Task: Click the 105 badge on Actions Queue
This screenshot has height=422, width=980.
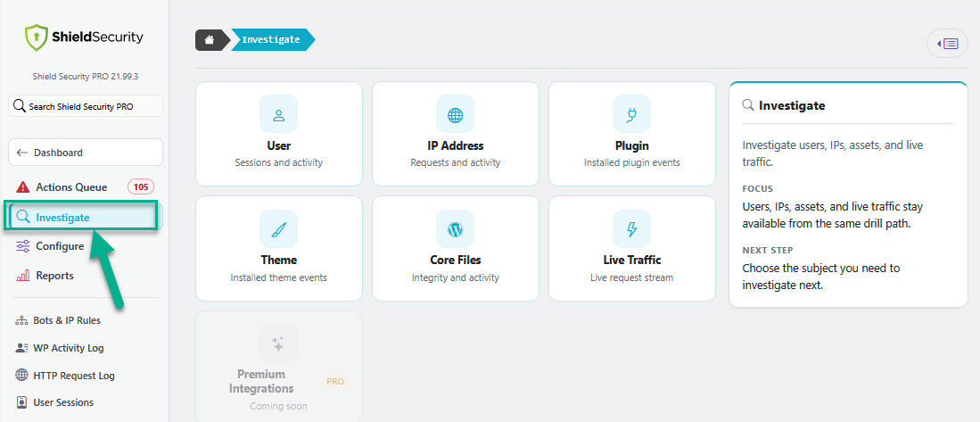Action: [x=141, y=187]
